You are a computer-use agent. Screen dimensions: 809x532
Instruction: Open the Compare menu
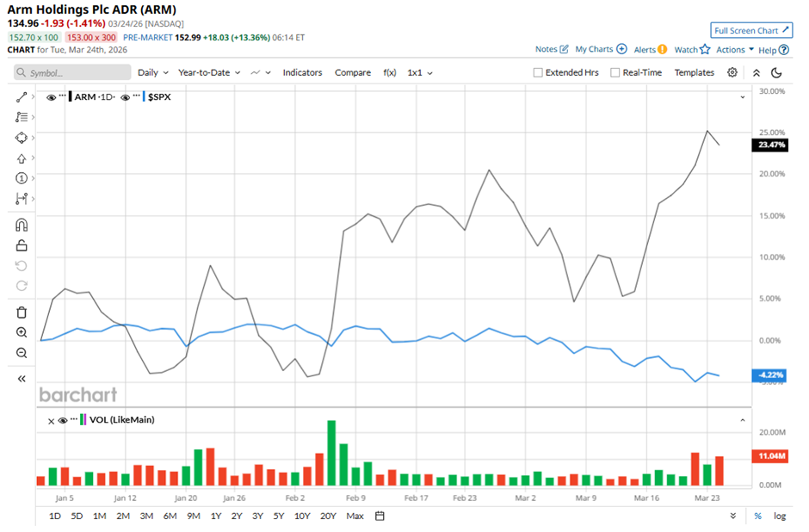point(352,73)
